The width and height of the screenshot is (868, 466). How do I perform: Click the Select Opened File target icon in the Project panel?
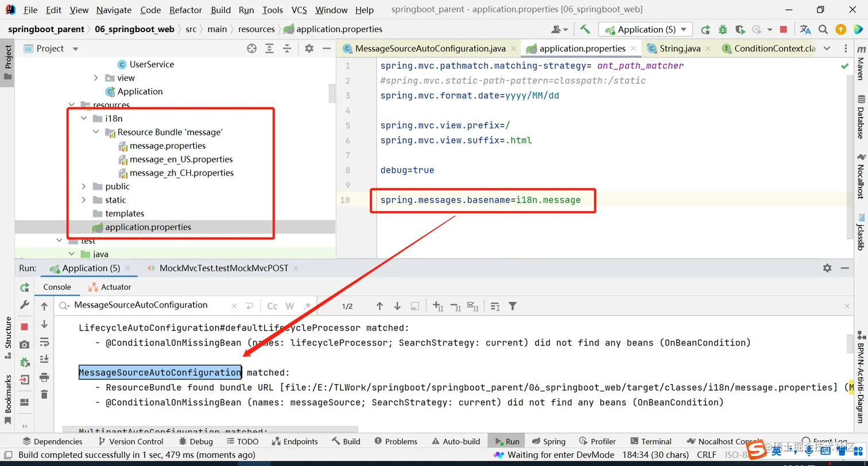251,49
